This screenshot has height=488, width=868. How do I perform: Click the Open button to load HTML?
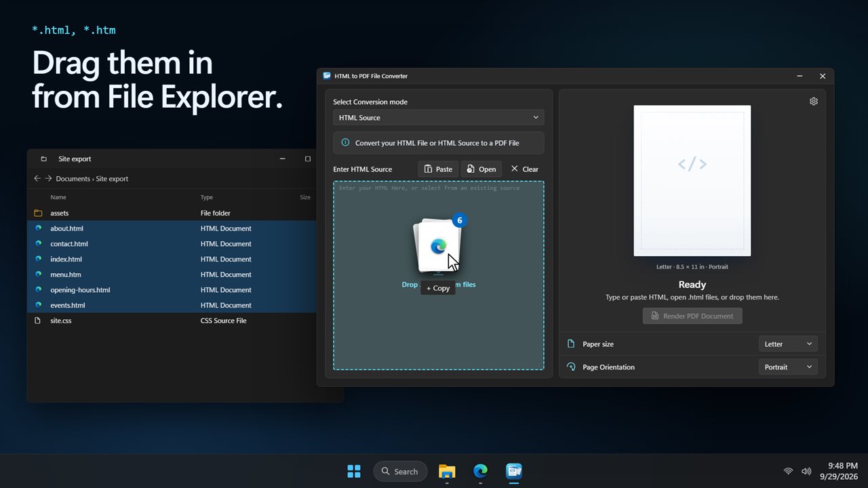(481, 169)
